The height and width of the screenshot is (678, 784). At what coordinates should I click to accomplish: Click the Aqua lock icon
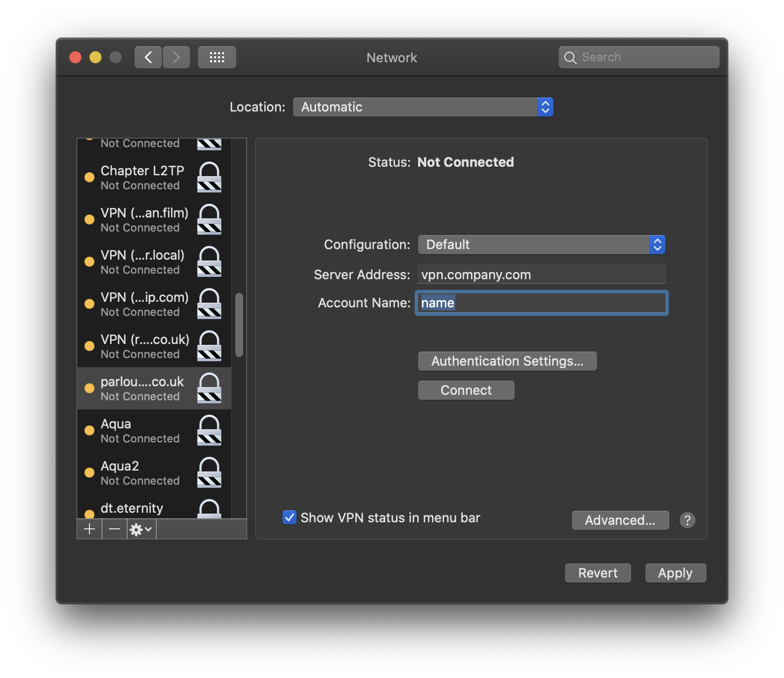210,430
